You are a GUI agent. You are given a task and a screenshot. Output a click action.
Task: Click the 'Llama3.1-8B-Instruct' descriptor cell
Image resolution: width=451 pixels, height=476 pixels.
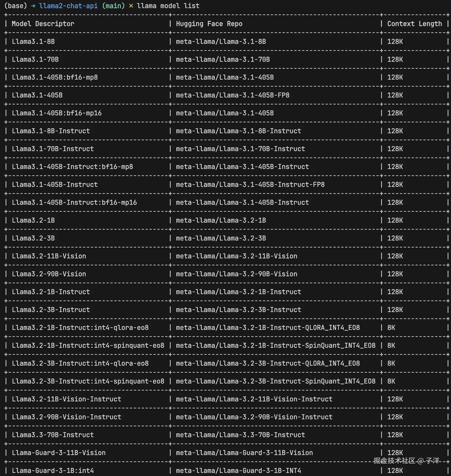click(51, 131)
